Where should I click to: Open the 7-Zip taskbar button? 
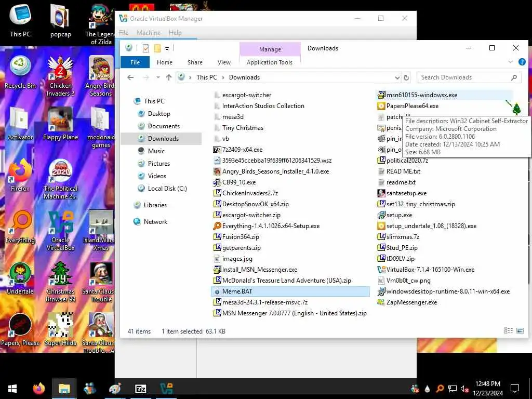pyautogui.click(x=140, y=389)
